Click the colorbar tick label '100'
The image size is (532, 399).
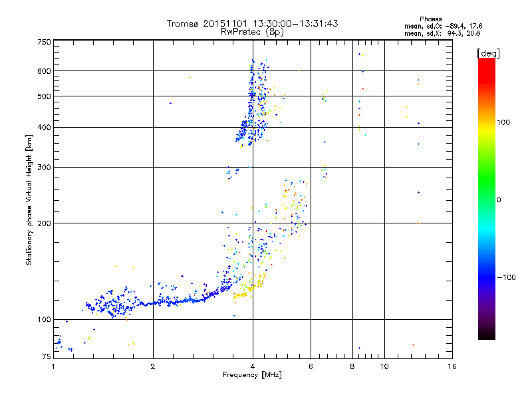click(x=503, y=122)
